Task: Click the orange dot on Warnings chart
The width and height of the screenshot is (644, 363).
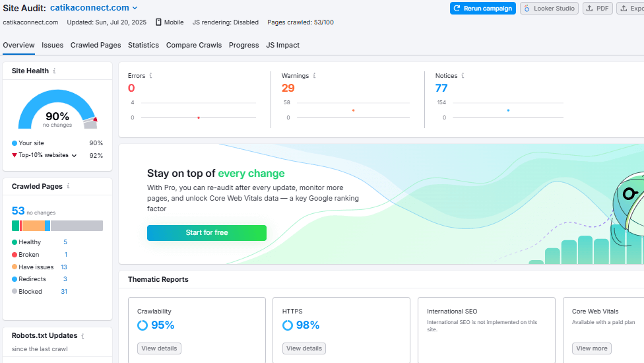Action: [353, 110]
